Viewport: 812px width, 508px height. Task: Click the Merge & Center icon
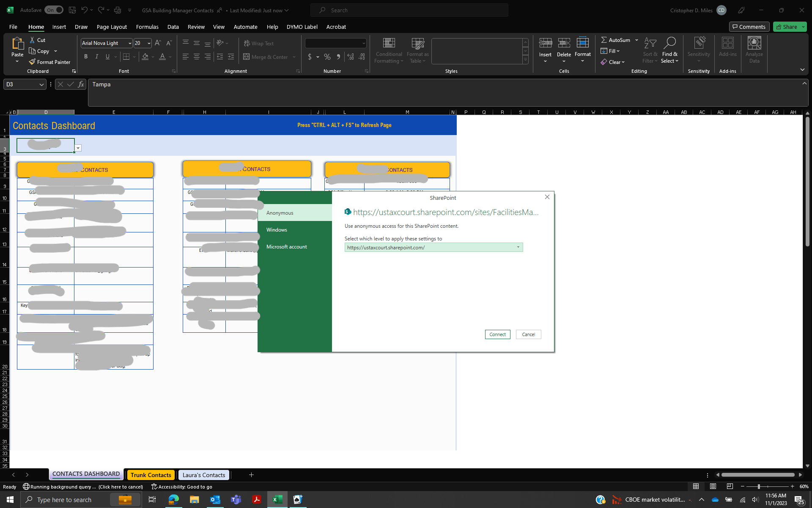(x=247, y=57)
